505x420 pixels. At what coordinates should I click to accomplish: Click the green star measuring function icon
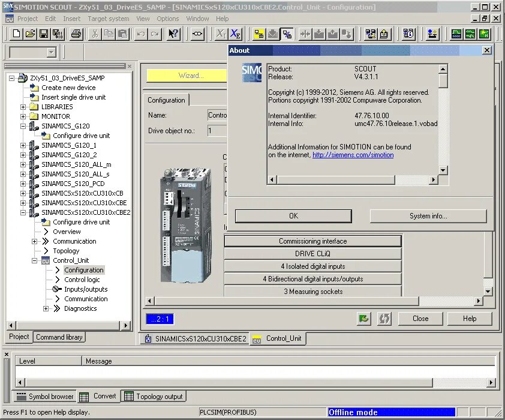click(x=484, y=34)
